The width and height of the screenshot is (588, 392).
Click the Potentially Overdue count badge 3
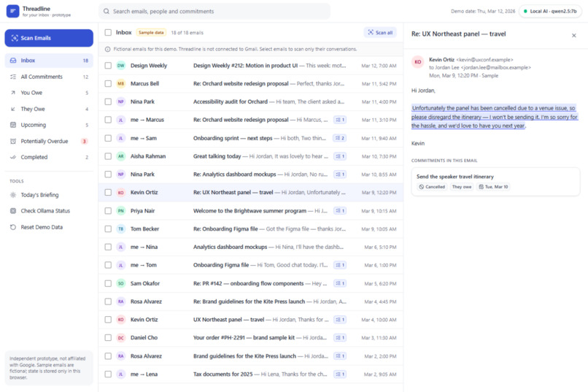pos(85,141)
